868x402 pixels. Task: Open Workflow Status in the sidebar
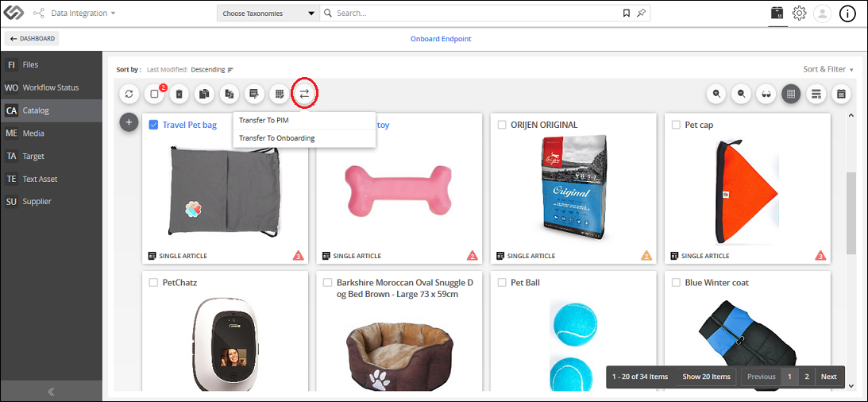pos(51,87)
